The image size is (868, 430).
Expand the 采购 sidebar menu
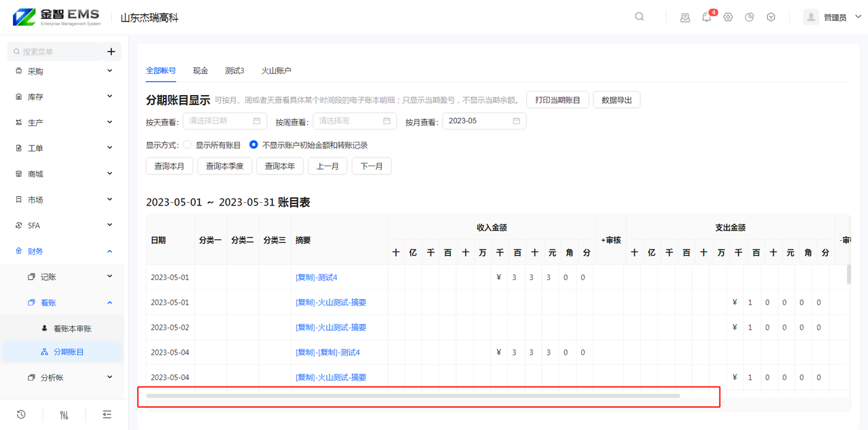64,71
